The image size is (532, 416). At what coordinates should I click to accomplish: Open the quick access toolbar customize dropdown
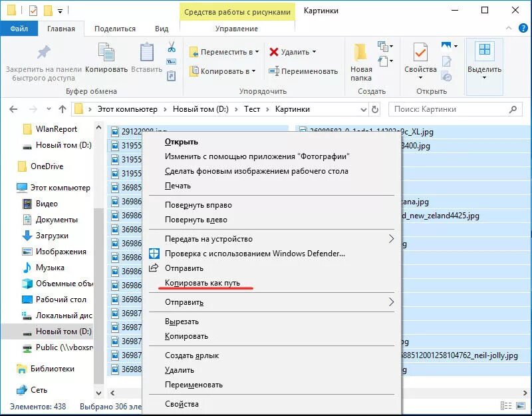pyautogui.click(x=60, y=11)
